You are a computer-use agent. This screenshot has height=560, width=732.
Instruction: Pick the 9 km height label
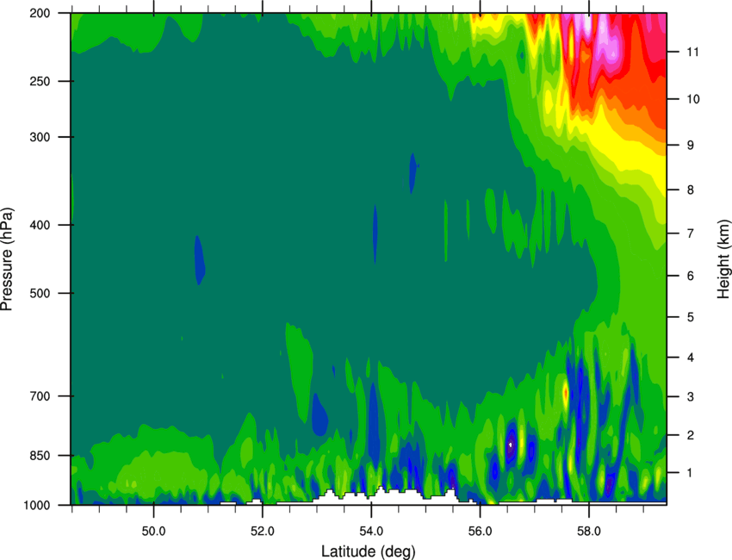[x=691, y=146]
